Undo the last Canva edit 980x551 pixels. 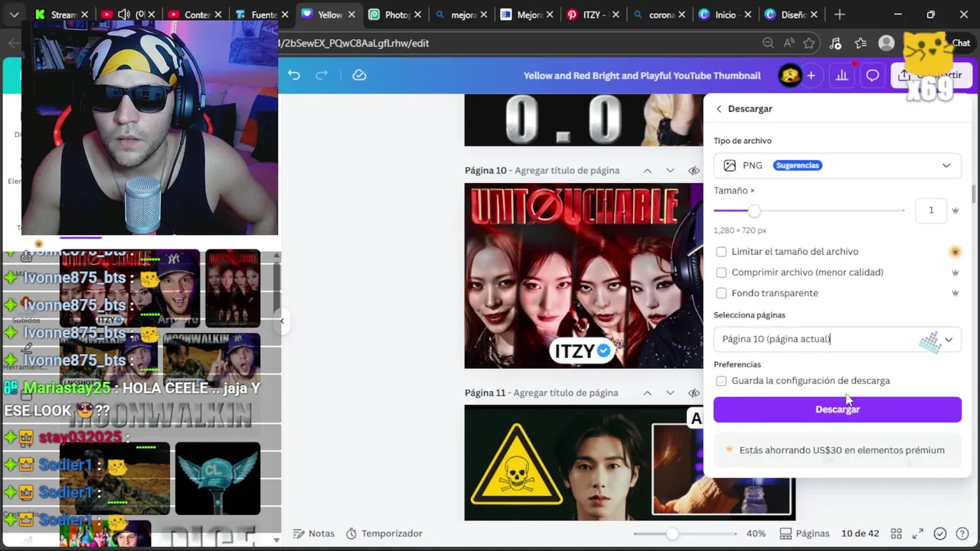294,75
